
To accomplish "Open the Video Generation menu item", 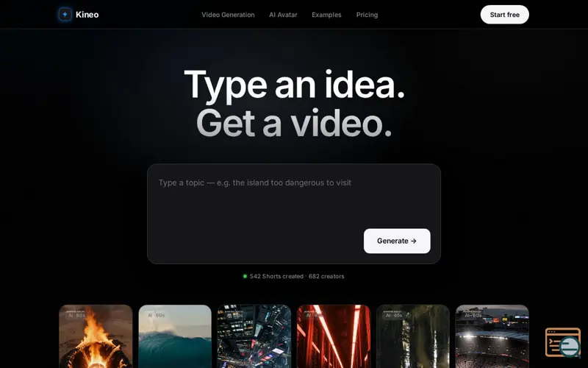I will coord(228,15).
